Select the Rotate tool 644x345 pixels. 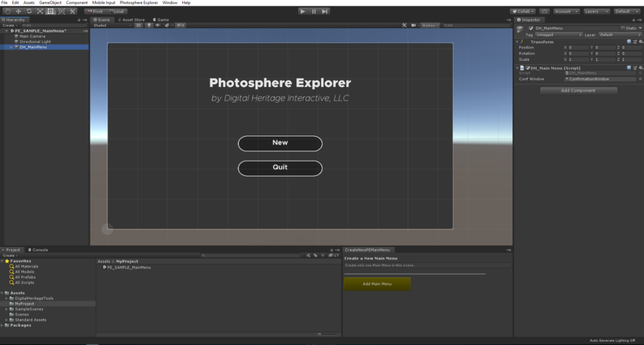pos(29,12)
